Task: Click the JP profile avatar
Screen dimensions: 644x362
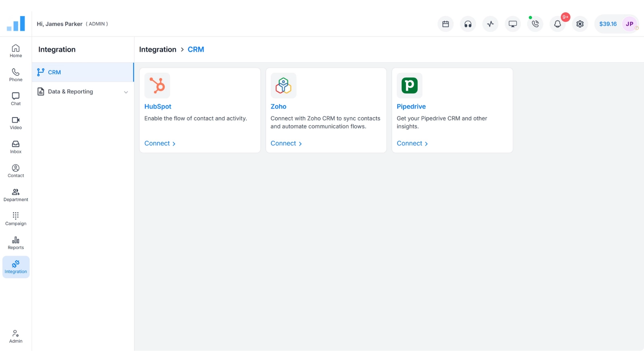Action: pos(630,24)
